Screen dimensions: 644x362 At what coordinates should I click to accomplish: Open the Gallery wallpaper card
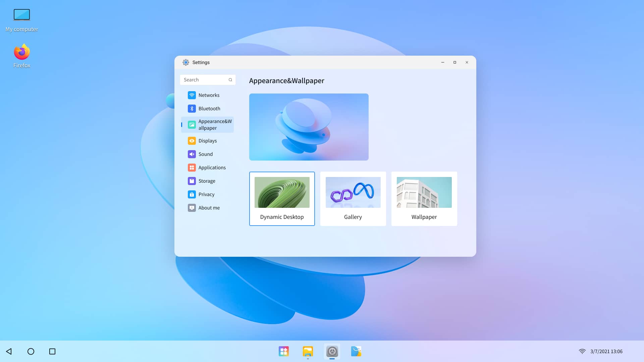tap(353, 199)
